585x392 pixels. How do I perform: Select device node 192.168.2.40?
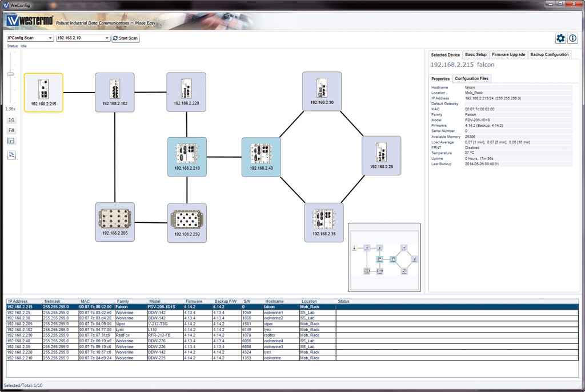261,157
